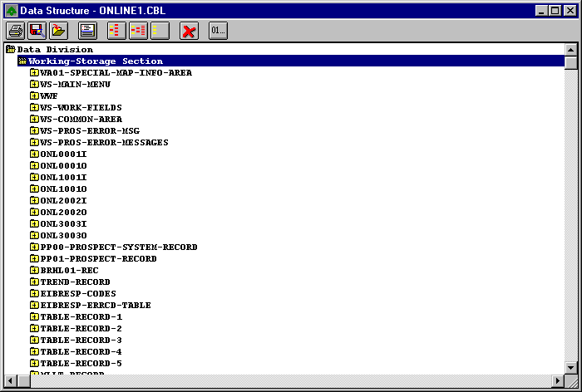582x392 pixels.
Task: Open the window system menu icon
Action: coord(11,10)
